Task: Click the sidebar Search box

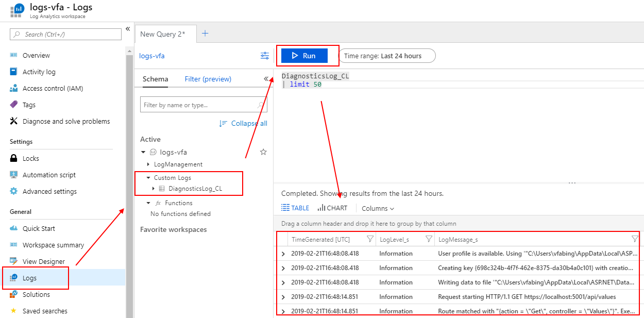Action: point(65,34)
